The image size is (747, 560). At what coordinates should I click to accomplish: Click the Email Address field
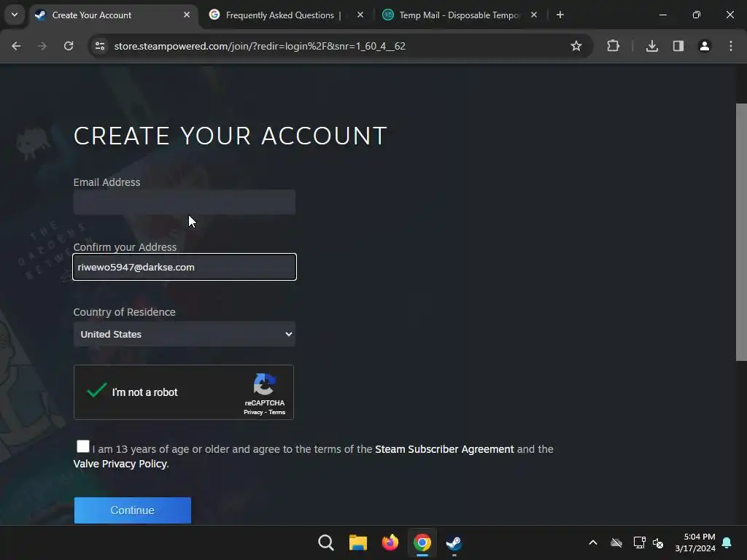click(185, 202)
